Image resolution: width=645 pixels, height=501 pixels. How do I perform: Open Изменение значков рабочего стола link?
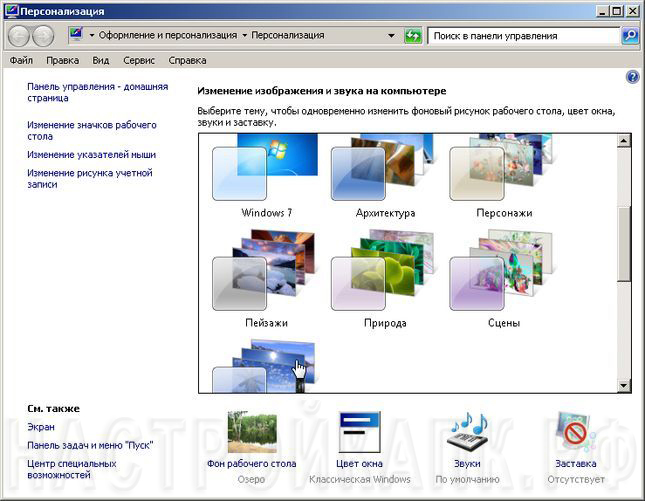point(92,130)
